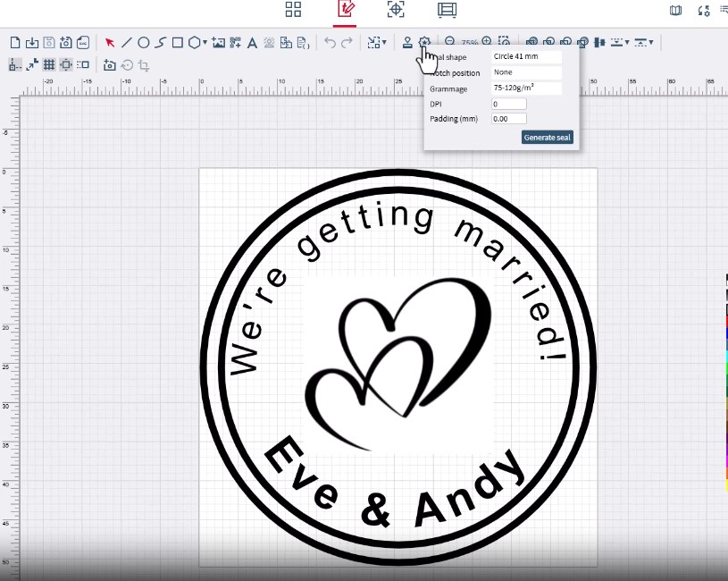Viewport: 728px width, 581px height.
Task: Click the DPI input field
Action: [508, 105]
